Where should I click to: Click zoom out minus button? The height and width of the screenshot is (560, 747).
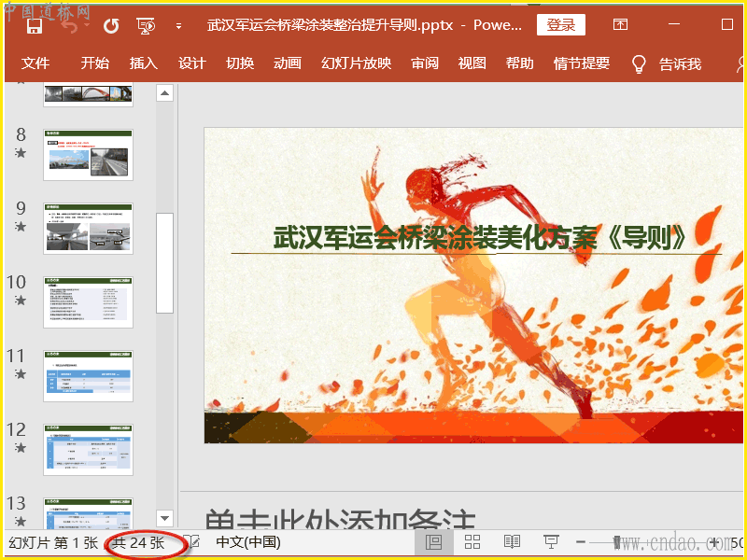coord(581,542)
